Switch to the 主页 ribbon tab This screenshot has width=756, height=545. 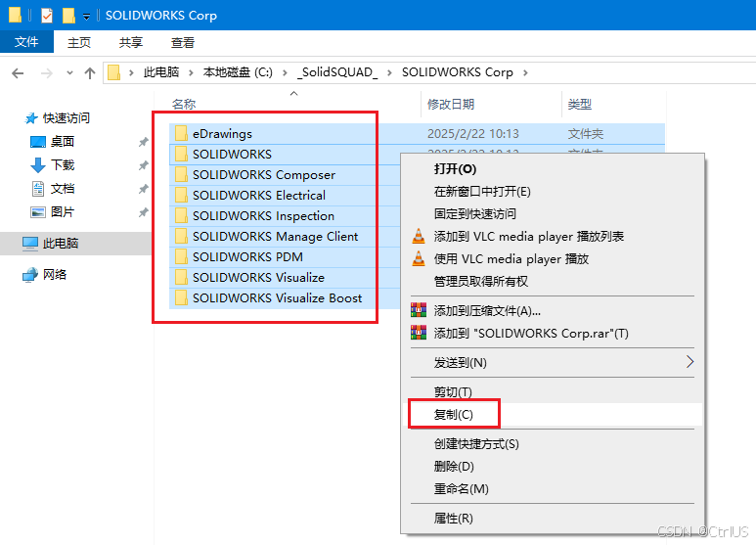79,42
